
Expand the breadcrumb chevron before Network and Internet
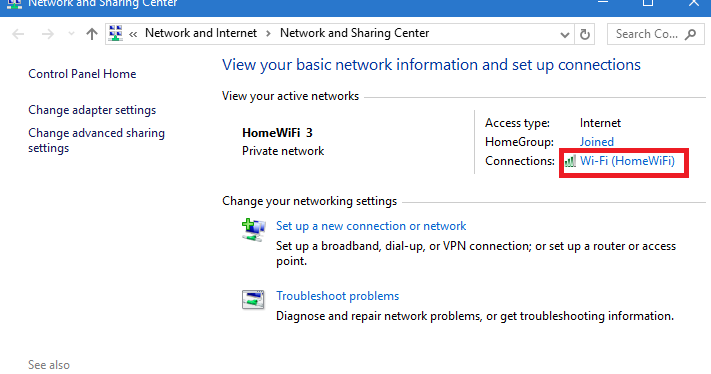[x=133, y=34]
